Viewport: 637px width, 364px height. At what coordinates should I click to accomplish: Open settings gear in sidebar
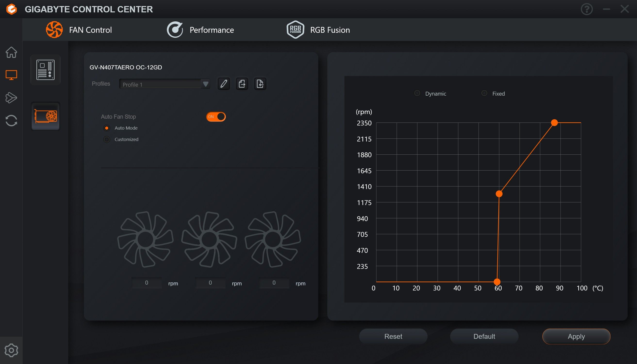11,350
